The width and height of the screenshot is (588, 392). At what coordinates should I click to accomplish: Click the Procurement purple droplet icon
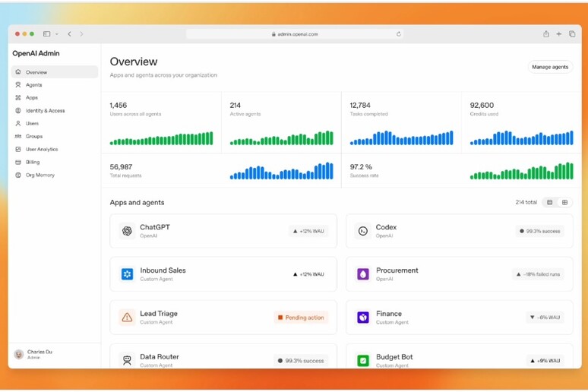363,274
